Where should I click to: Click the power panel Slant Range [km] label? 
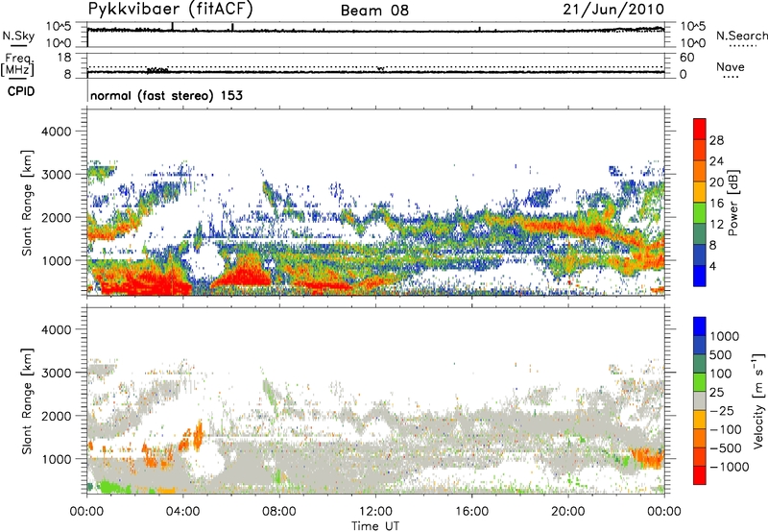[x=27, y=203]
